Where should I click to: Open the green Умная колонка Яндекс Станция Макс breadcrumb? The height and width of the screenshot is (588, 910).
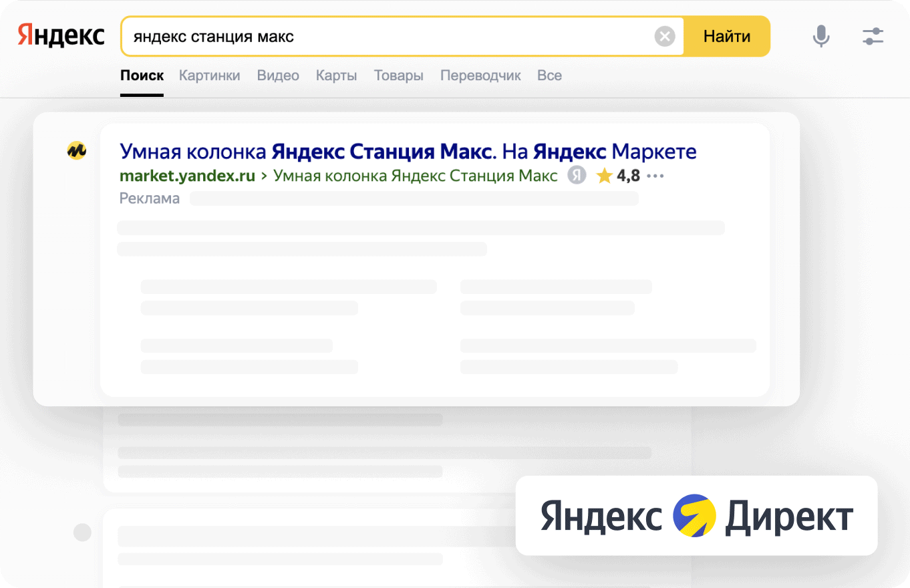click(415, 176)
